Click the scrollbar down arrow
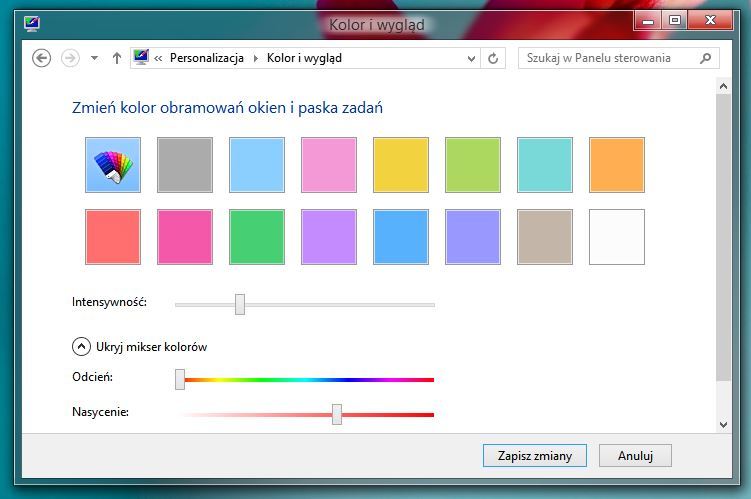Screen dimensions: 751x499 [723, 424]
